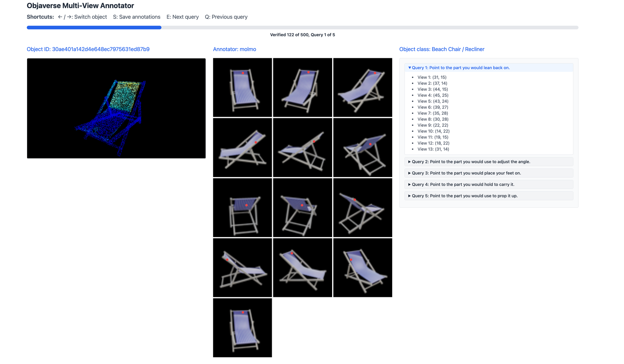Click the Object ID text

88,49
